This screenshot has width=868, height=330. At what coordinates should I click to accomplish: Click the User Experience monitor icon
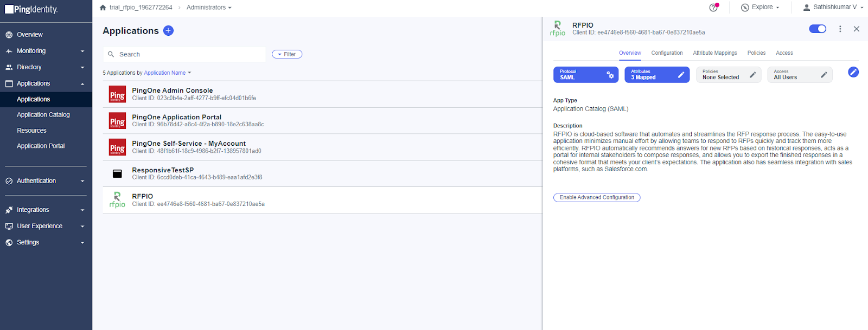9,226
